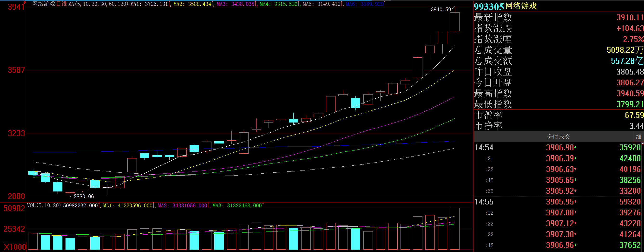Click the 市盈率 row in the quote panel
This screenshot has height=252, width=644.
(x=559, y=115)
